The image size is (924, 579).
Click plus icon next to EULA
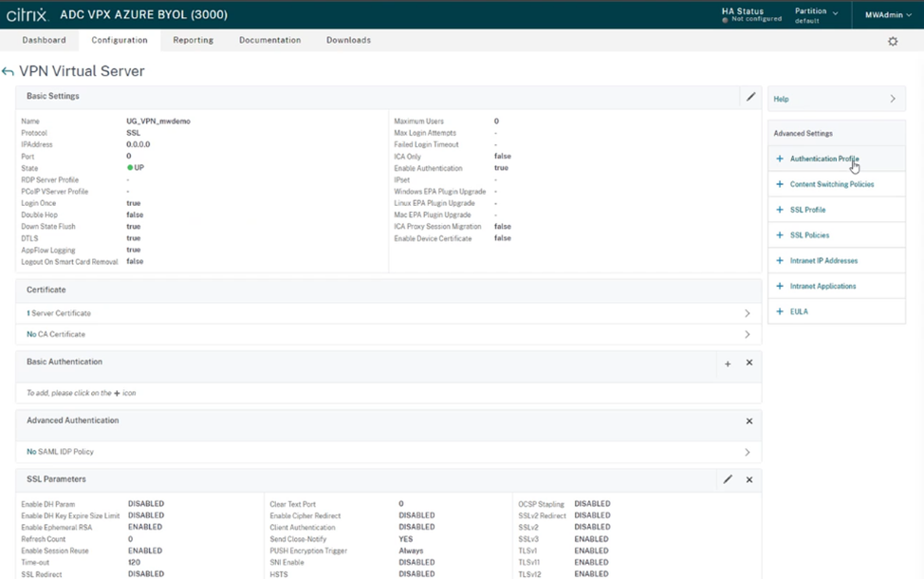[780, 311]
